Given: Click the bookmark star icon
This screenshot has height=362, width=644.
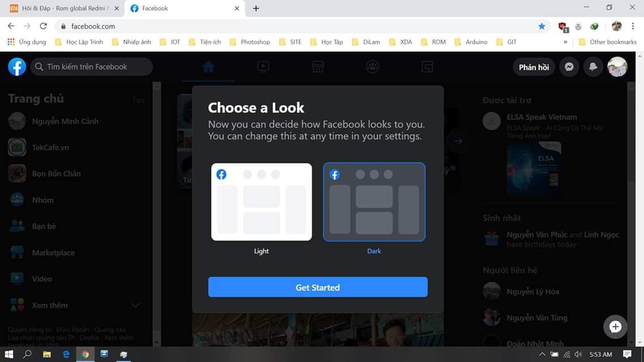Looking at the screenshot, I should (541, 26).
